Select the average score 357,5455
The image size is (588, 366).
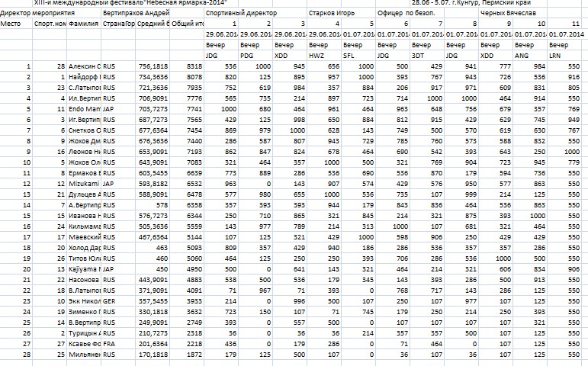153,301
